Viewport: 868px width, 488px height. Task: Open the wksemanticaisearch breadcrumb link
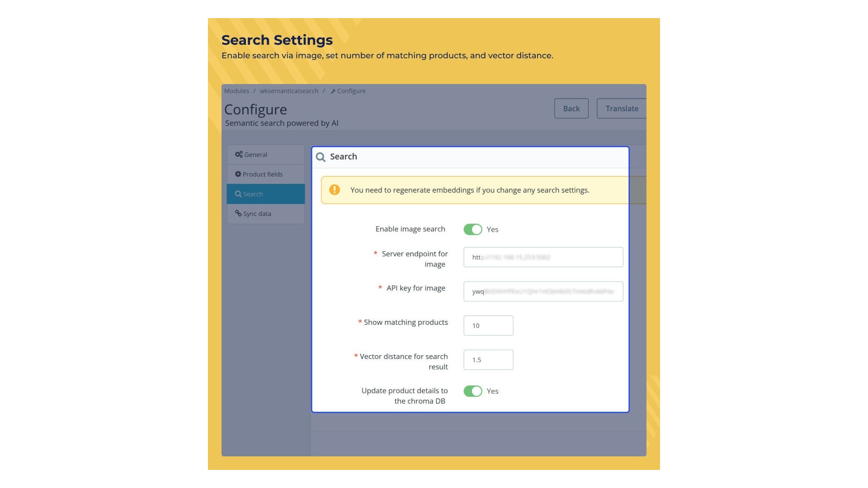pos(289,91)
